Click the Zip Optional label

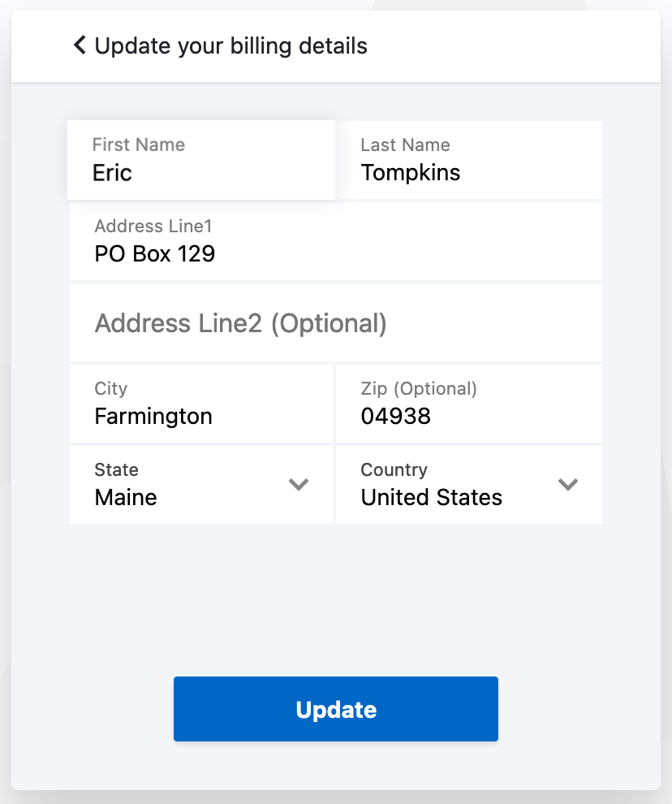419,388
